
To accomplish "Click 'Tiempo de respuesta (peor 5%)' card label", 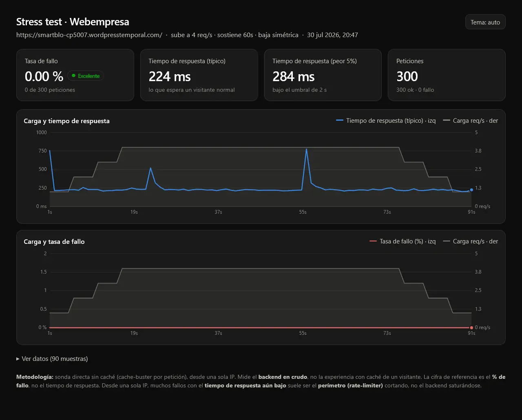I will [314, 61].
